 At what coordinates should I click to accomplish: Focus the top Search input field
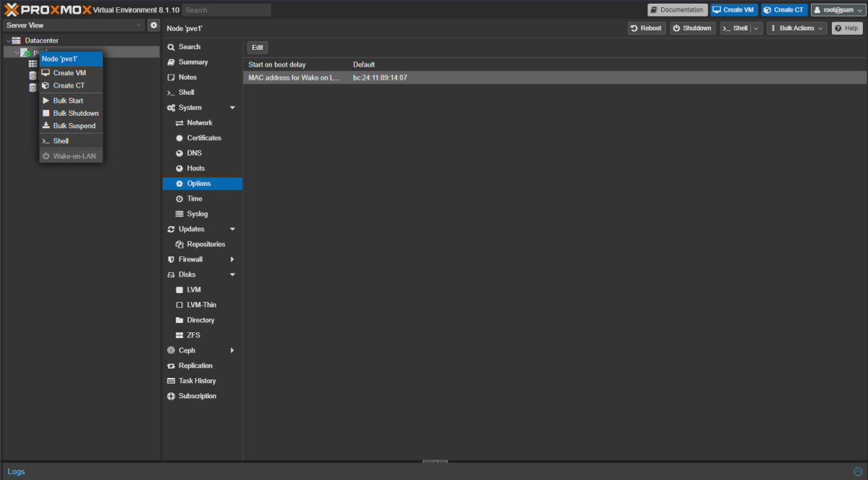click(x=226, y=10)
